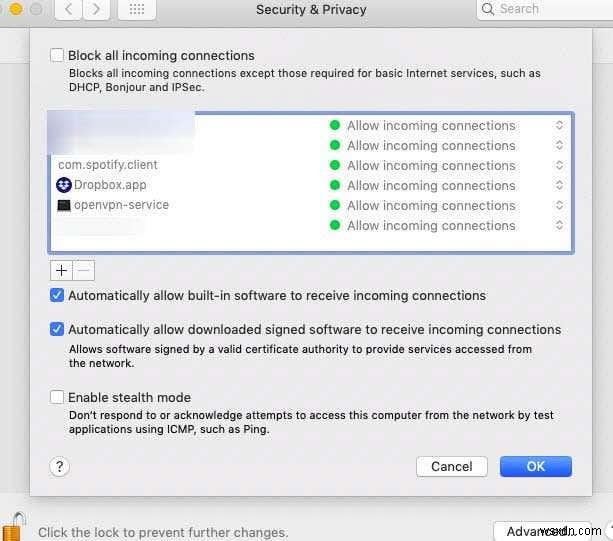Uncheck automatically allow built-in software option
The width and height of the screenshot is (613, 541).
57,296
